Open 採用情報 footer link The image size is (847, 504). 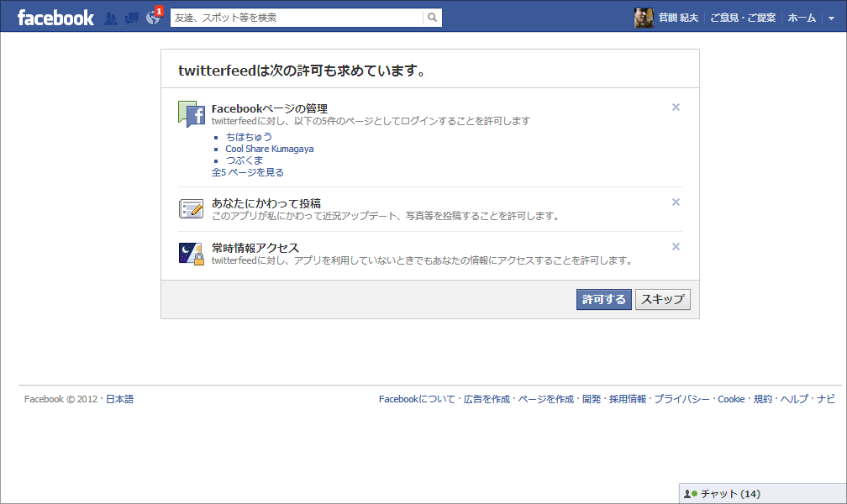click(x=628, y=399)
